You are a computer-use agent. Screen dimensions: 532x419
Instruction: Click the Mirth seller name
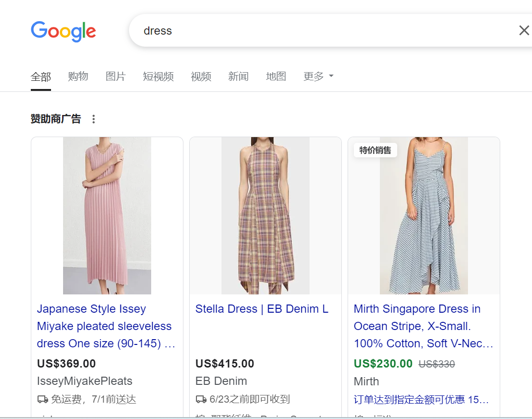click(x=366, y=381)
